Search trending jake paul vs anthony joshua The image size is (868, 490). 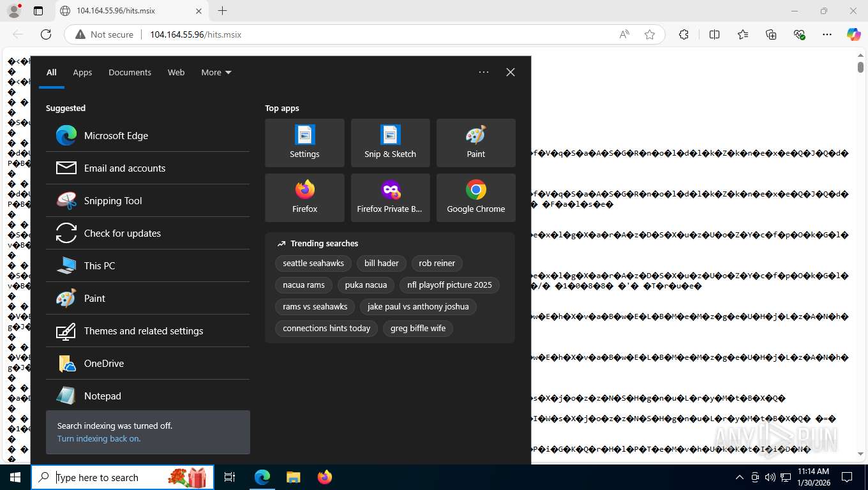pos(418,306)
